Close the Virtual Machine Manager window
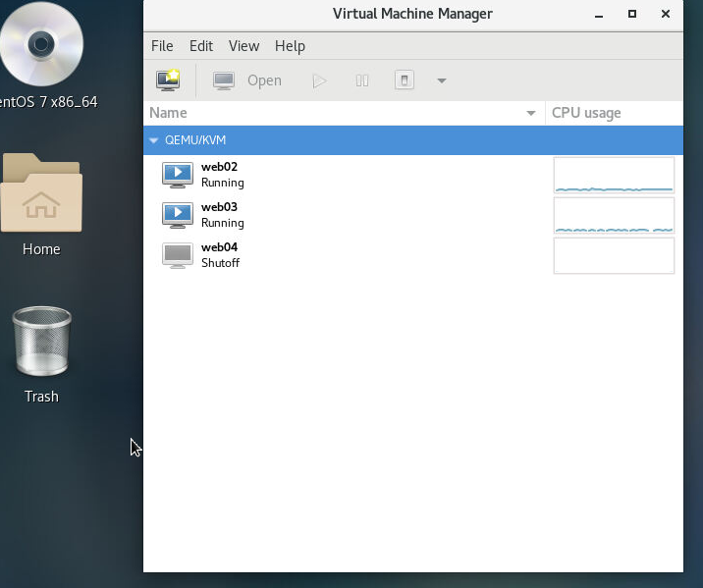The height and width of the screenshot is (588, 703). (666, 14)
